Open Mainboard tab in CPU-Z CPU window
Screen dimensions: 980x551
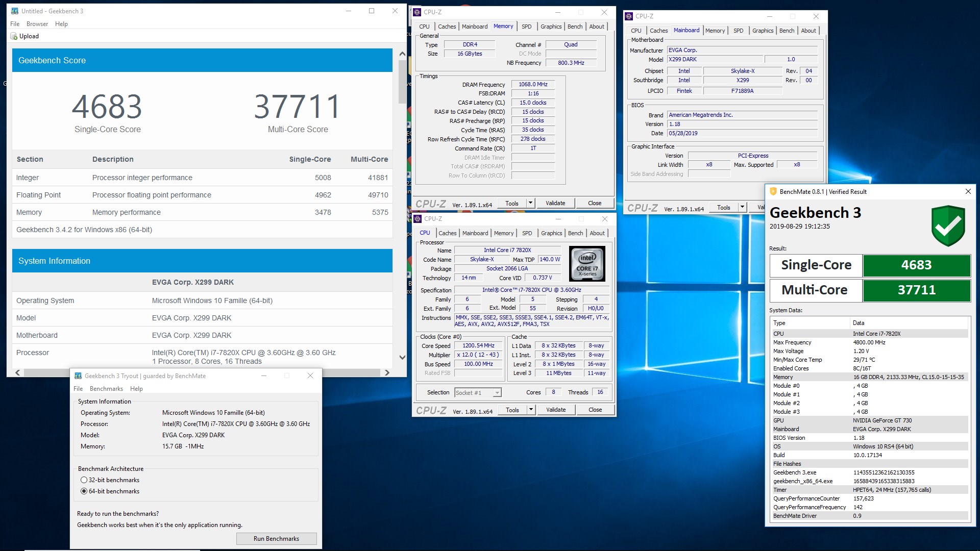475,233
